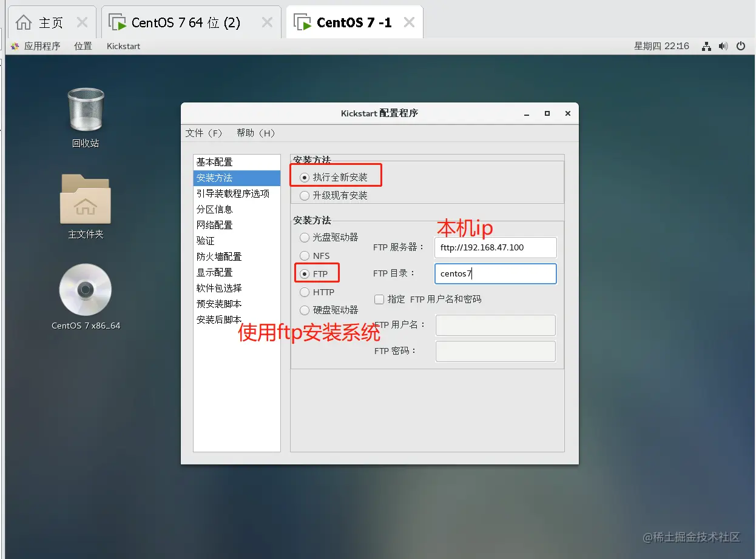Select 软件包选择 in the sidebar list
The width and height of the screenshot is (756, 559).
[x=237, y=289]
